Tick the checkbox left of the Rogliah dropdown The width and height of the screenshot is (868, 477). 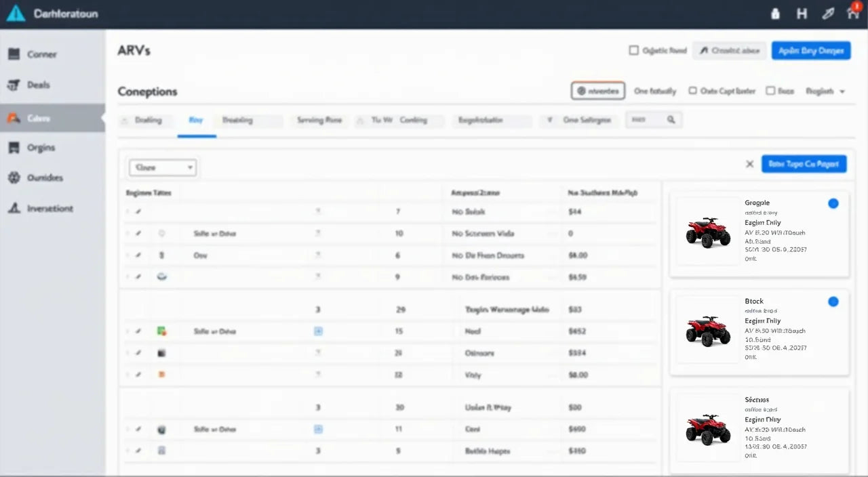point(771,90)
